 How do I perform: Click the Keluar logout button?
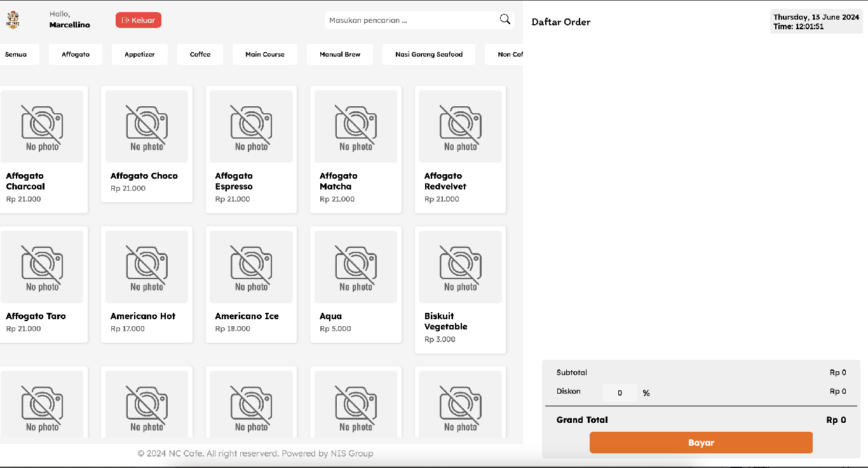(x=139, y=20)
